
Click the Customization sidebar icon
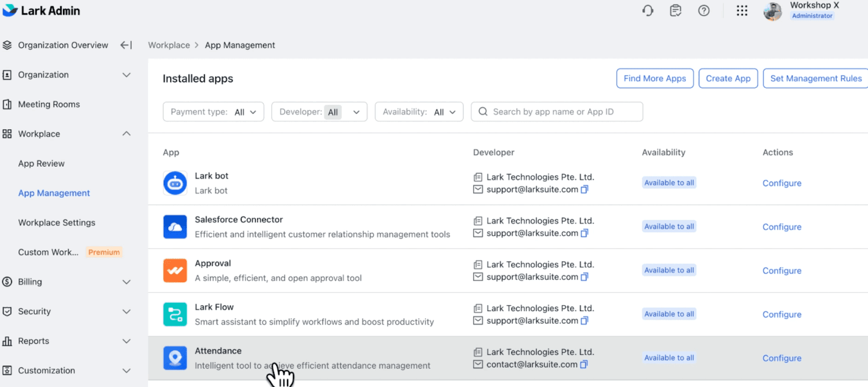pyautogui.click(x=7, y=371)
